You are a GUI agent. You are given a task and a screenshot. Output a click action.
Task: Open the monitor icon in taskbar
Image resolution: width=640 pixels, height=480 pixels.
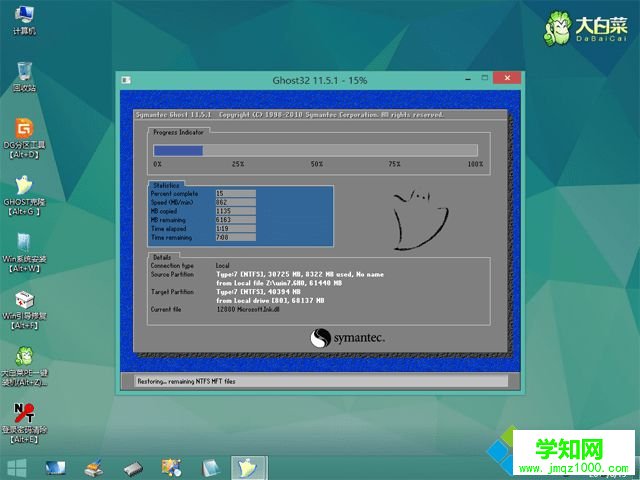(x=55, y=467)
